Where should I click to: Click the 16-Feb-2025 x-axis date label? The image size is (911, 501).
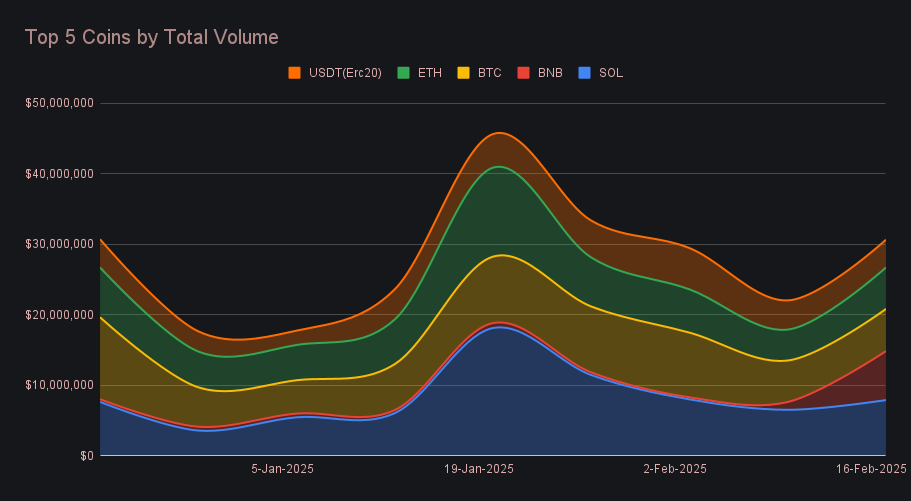pos(869,469)
